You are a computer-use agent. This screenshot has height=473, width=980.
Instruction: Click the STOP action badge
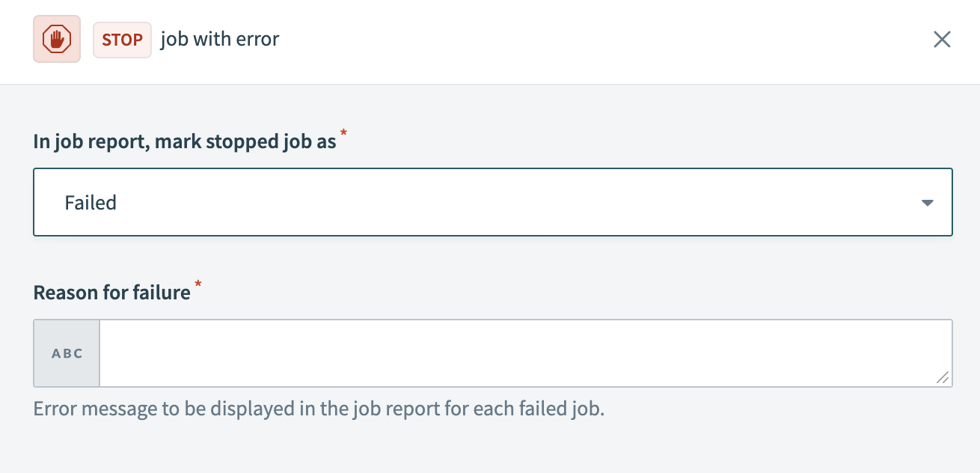point(122,40)
